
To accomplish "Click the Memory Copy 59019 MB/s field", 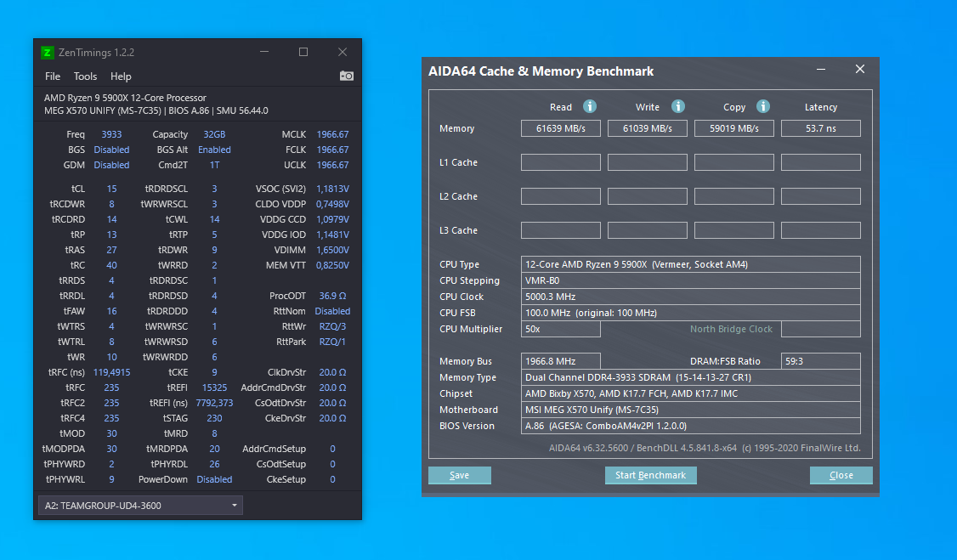I will [734, 128].
